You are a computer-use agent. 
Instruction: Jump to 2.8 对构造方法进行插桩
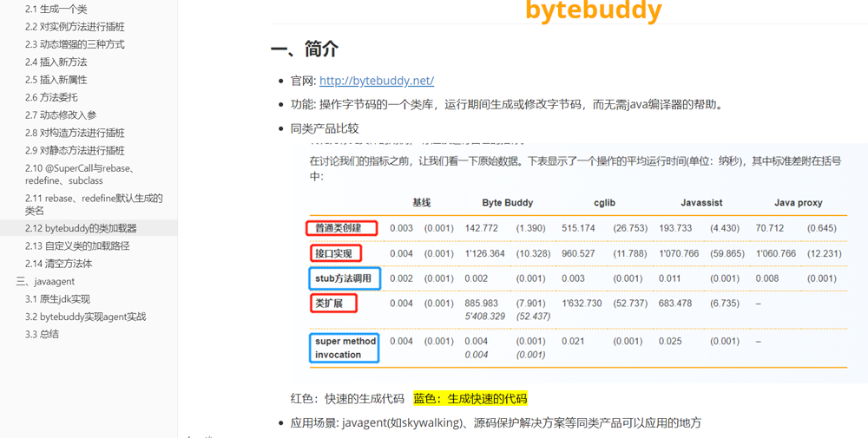point(75,134)
